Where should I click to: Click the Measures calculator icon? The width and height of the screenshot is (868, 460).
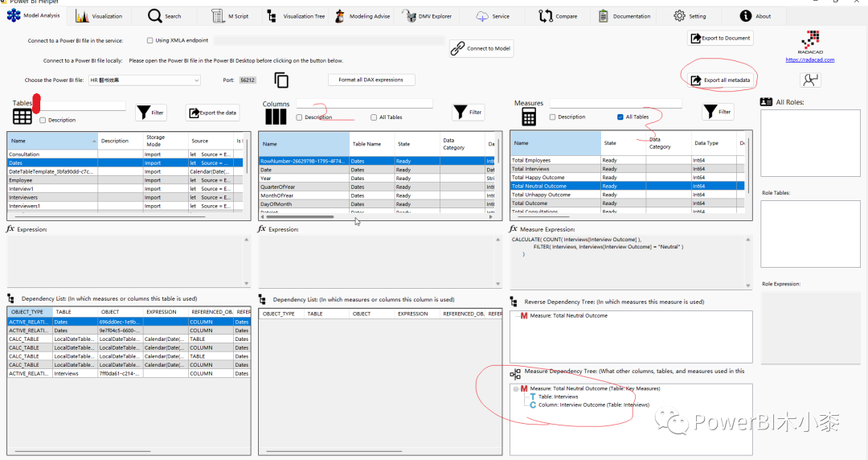click(x=529, y=117)
